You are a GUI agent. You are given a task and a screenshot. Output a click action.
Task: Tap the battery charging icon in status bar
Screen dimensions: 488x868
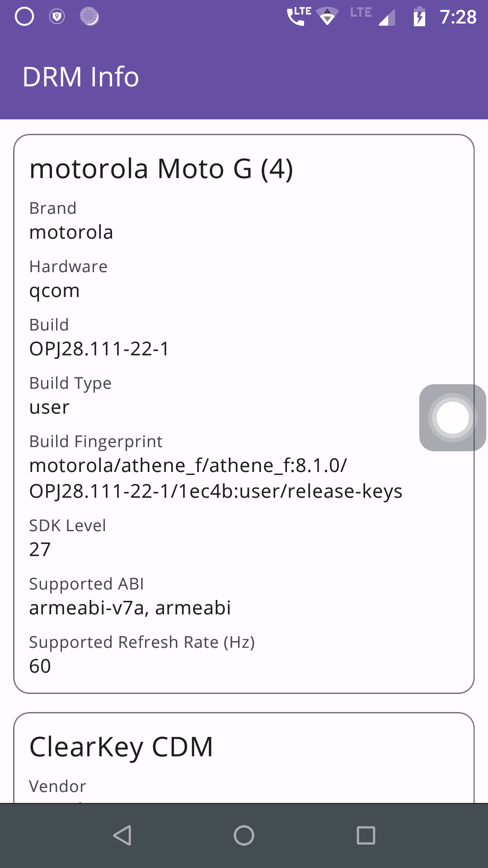pyautogui.click(x=419, y=17)
